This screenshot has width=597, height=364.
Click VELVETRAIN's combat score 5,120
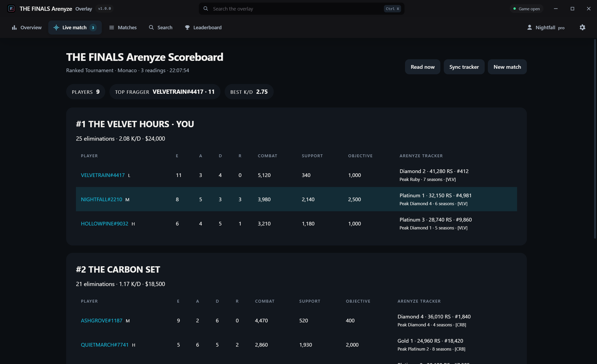coord(264,175)
